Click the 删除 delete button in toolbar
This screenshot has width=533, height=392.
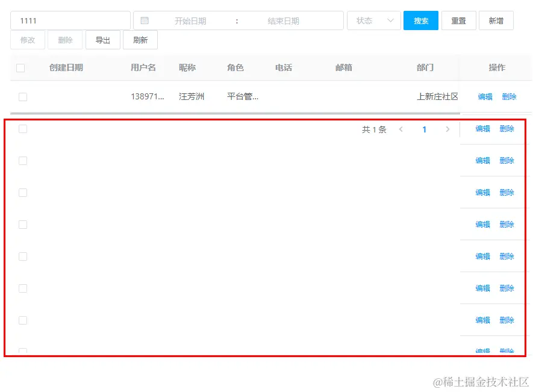tap(64, 40)
